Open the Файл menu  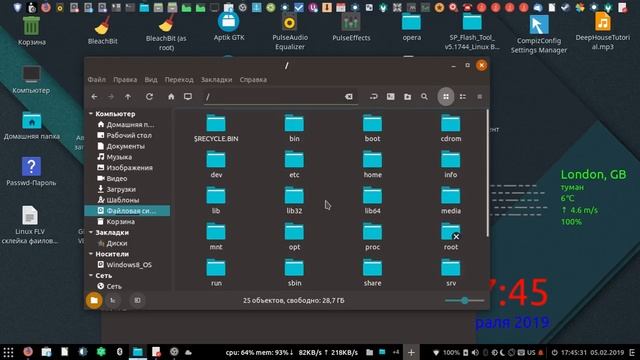[97, 80]
